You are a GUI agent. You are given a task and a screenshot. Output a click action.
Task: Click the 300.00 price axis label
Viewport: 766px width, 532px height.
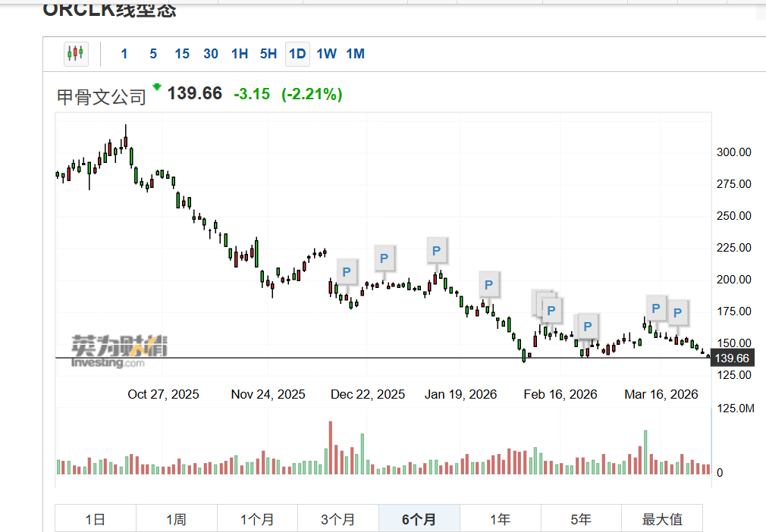pyautogui.click(x=733, y=152)
